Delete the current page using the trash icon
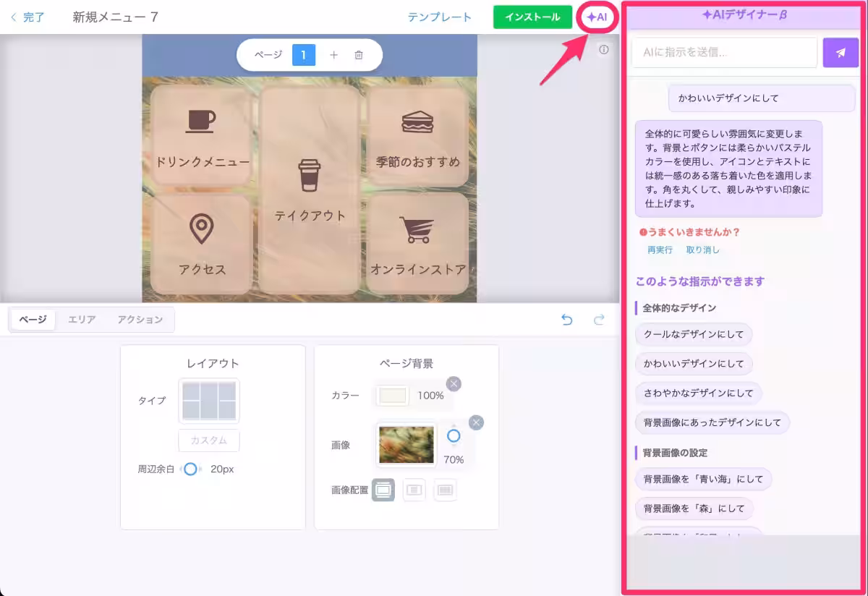The width and height of the screenshot is (868, 596). (359, 54)
